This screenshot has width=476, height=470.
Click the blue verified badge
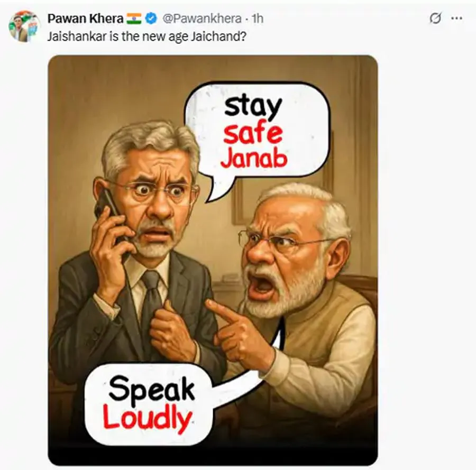(151, 19)
